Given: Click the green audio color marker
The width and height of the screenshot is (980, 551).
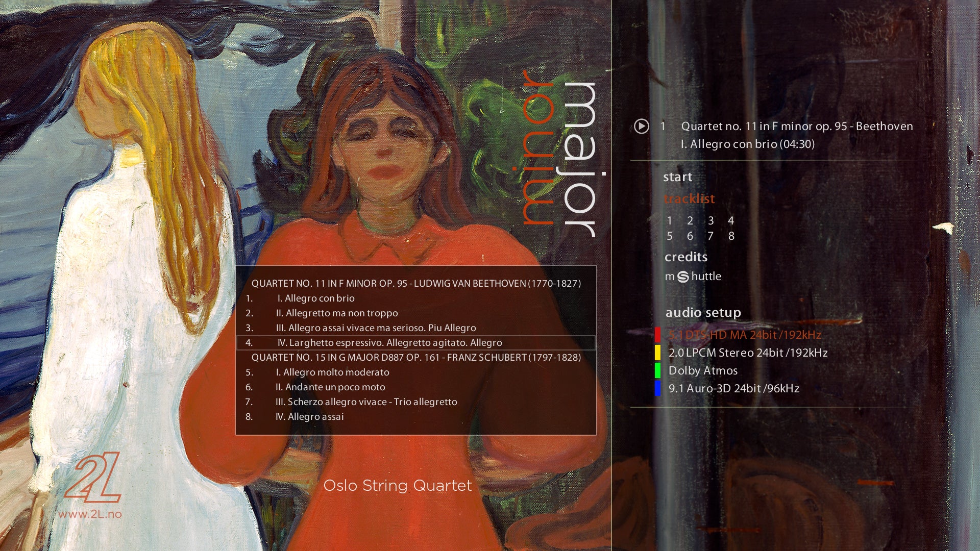Looking at the screenshot, I should 657,370.
